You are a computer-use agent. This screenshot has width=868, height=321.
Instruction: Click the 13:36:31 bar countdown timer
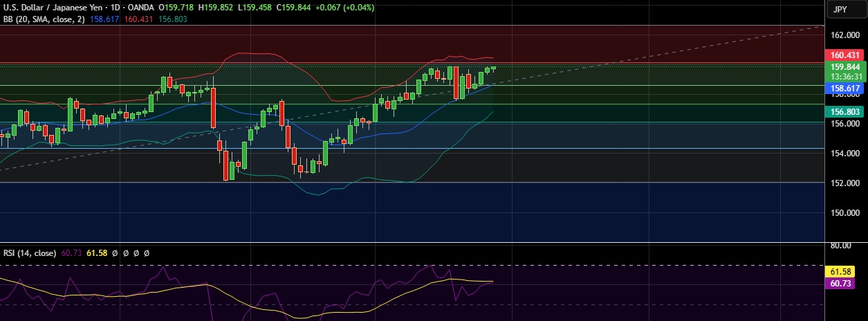844,76
